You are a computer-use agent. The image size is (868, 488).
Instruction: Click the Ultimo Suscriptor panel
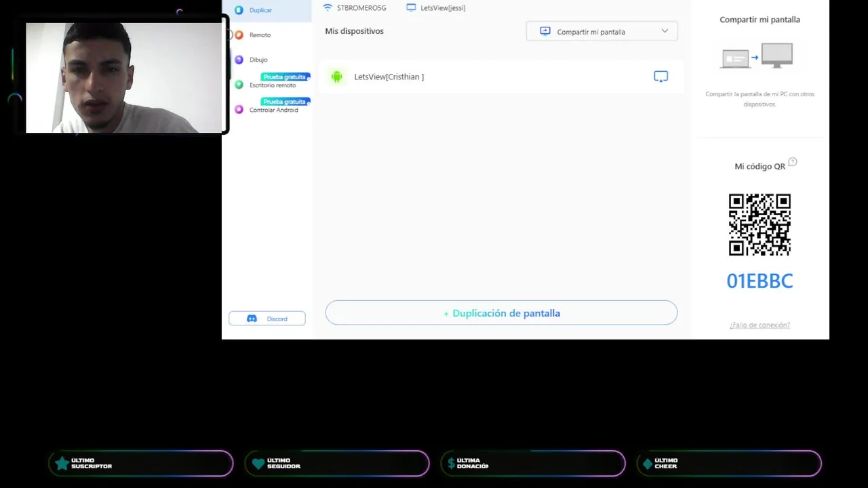[x=141, y=464]
